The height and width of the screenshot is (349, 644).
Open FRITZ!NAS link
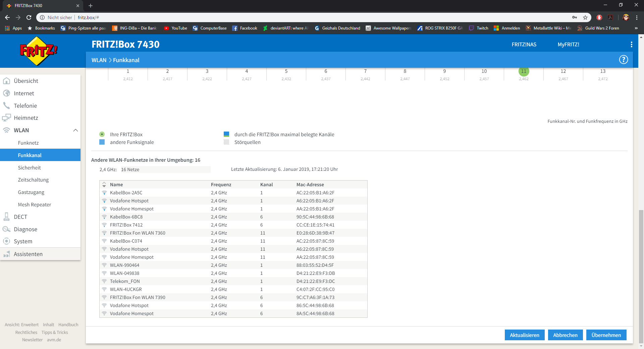(x=524, y=44)
